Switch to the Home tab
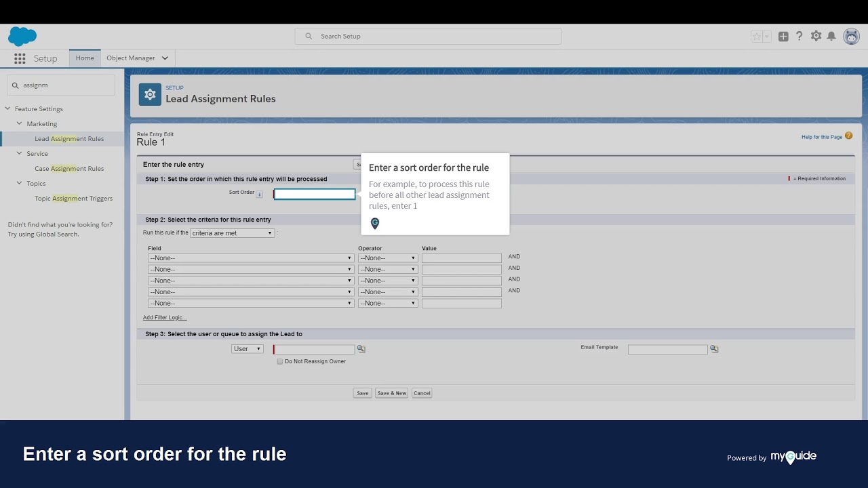Screen dimensions: 868x488 tap(85, 58)
